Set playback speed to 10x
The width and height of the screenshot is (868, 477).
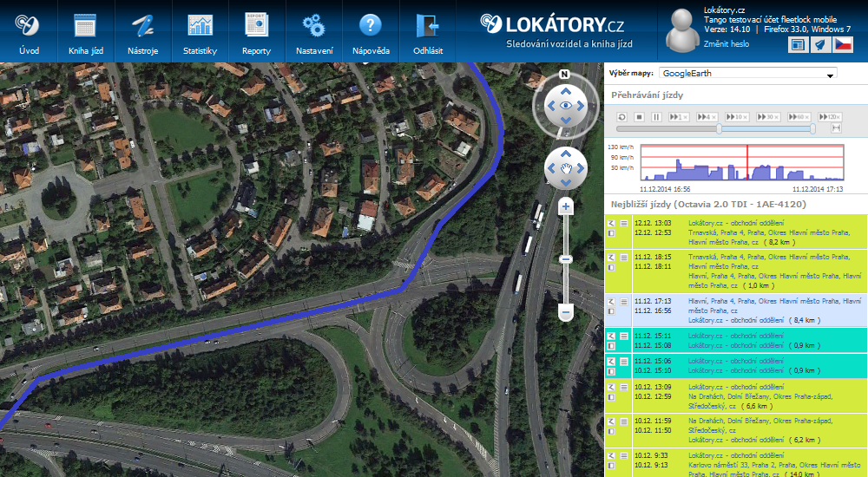click(737, 116)
